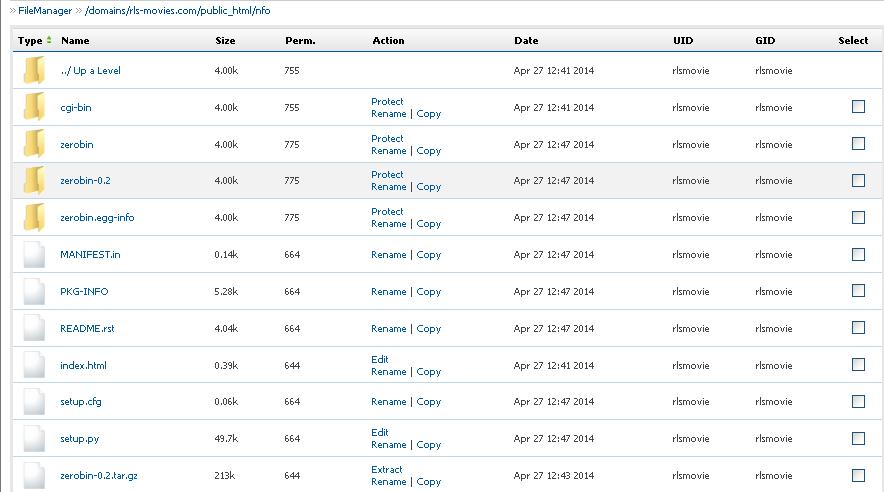Viewport: 884px width, 492px height.
Task: Click the README.rst file icon
Action: 34,328
